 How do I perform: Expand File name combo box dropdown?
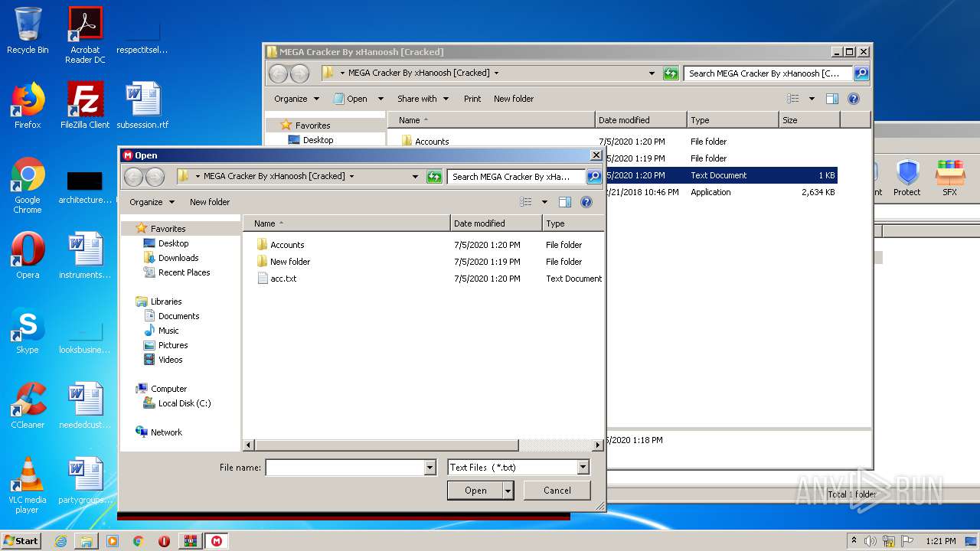click(x=430, y=468)
